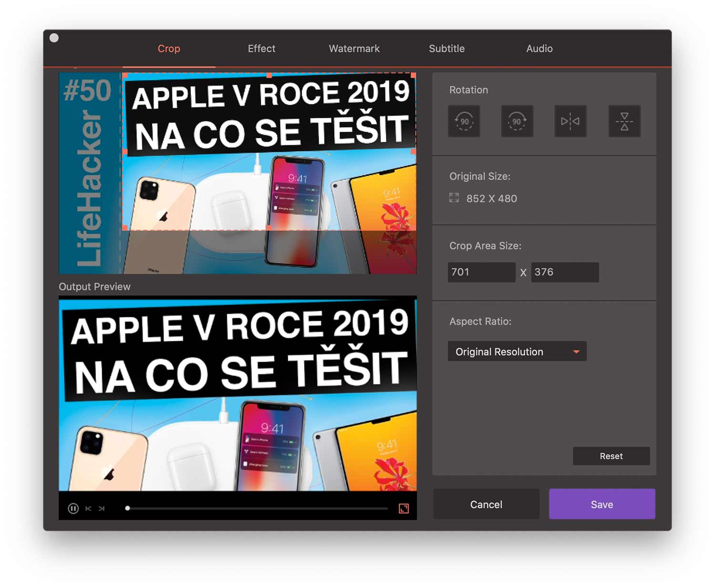Open the Aspect Ratio dropdown
Viewport: 715px width, 588px height.
click(x=517, y=352)
